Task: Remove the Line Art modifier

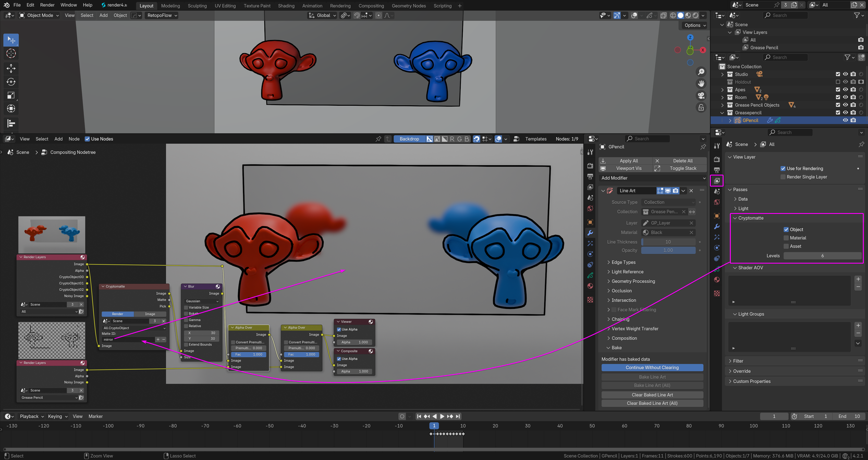Action: (x=691, y=191)
